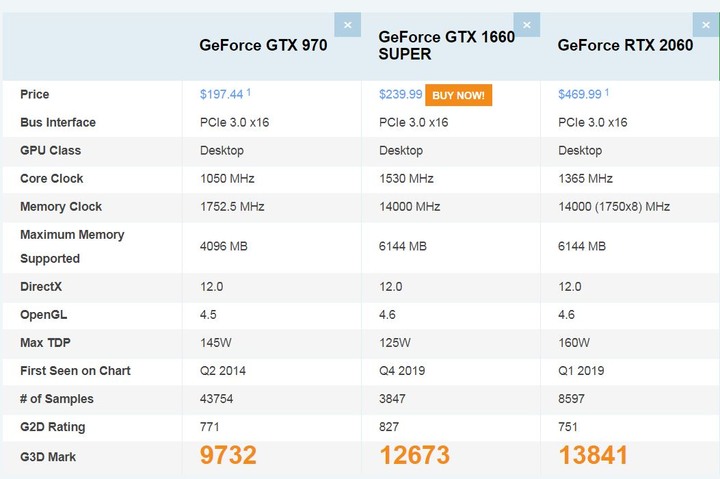Remove GeForce GTX 1660 SUPER column with X

[527, 25]
